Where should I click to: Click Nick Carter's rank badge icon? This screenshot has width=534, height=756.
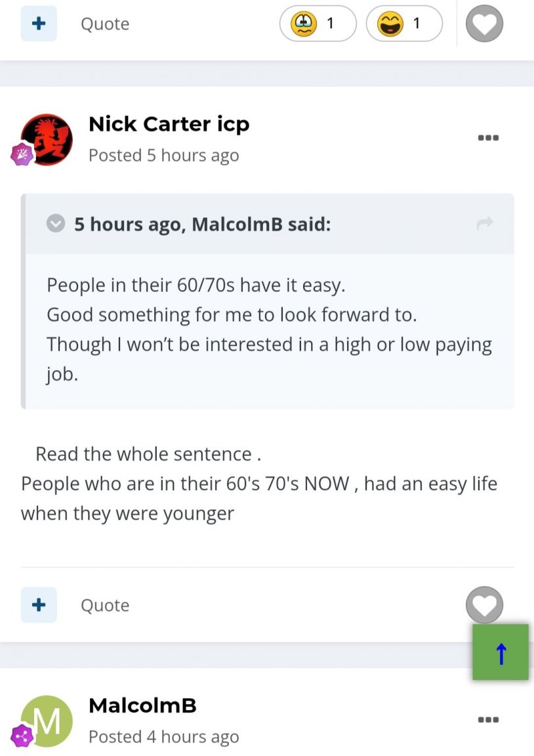[21, 155]
